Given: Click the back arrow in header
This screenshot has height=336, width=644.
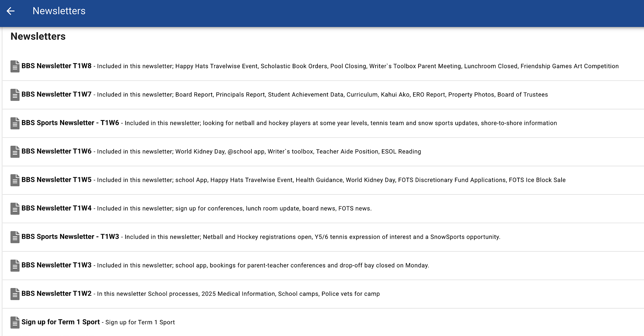Looking at the screenshot, I should (x=11, y=11).
